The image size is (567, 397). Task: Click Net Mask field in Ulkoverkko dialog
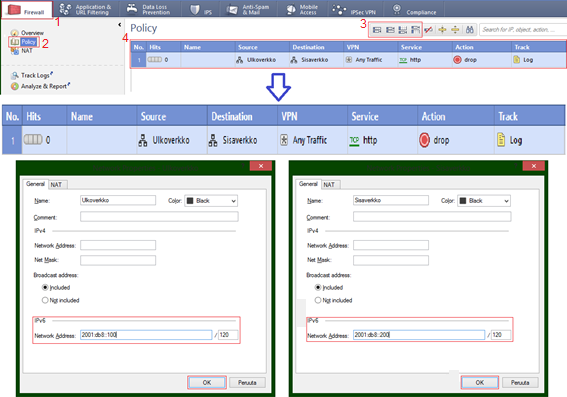point(118,260)
